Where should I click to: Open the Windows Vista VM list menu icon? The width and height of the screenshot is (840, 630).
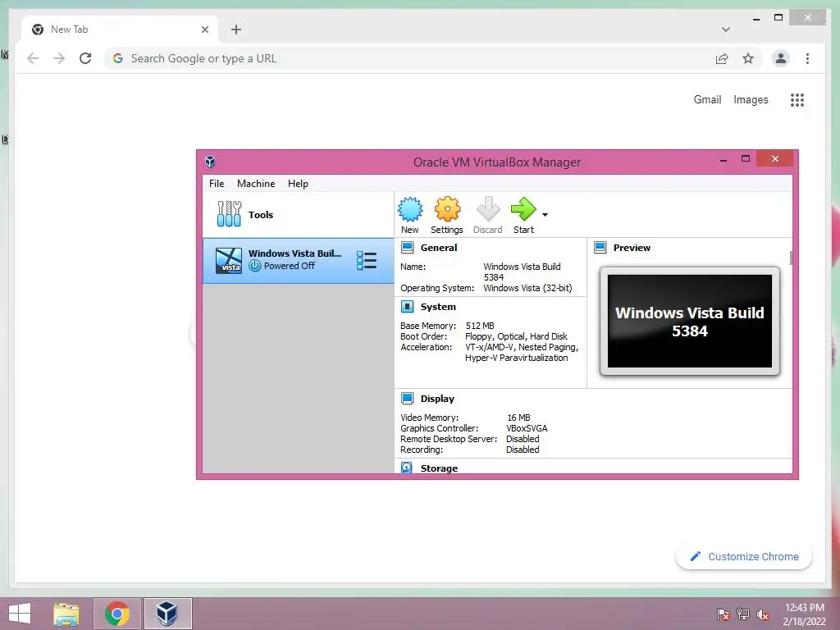coord(367,260)
